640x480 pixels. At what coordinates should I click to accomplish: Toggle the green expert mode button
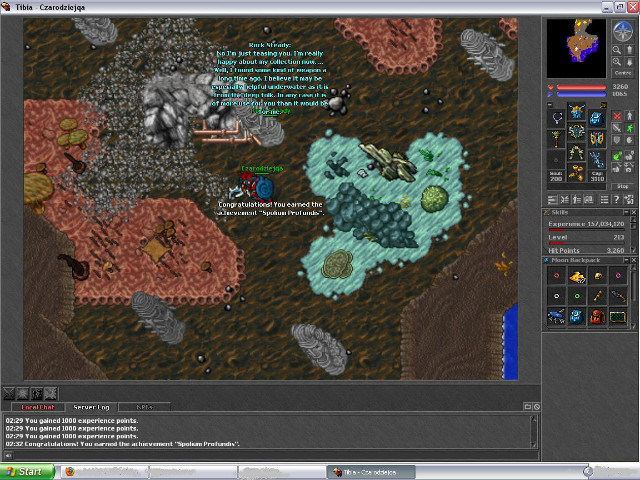[617, 156]
